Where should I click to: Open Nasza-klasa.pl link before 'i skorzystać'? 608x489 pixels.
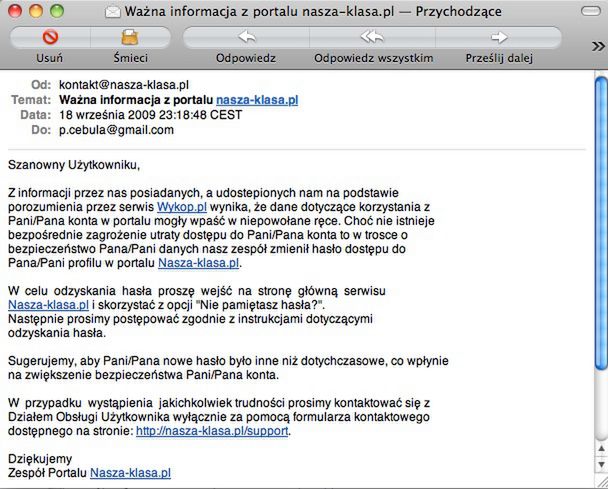coord(48,305)
